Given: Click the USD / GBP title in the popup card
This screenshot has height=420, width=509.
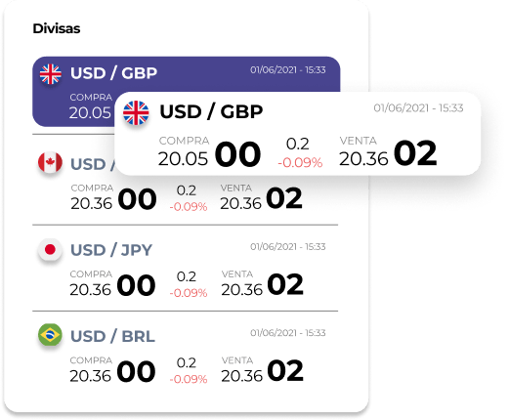Looking at the screenshot, I should click(211, 111).
